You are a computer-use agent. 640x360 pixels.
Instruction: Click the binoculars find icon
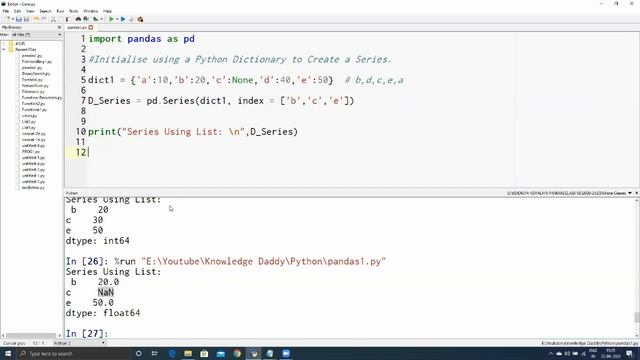[x=78, y=19]
